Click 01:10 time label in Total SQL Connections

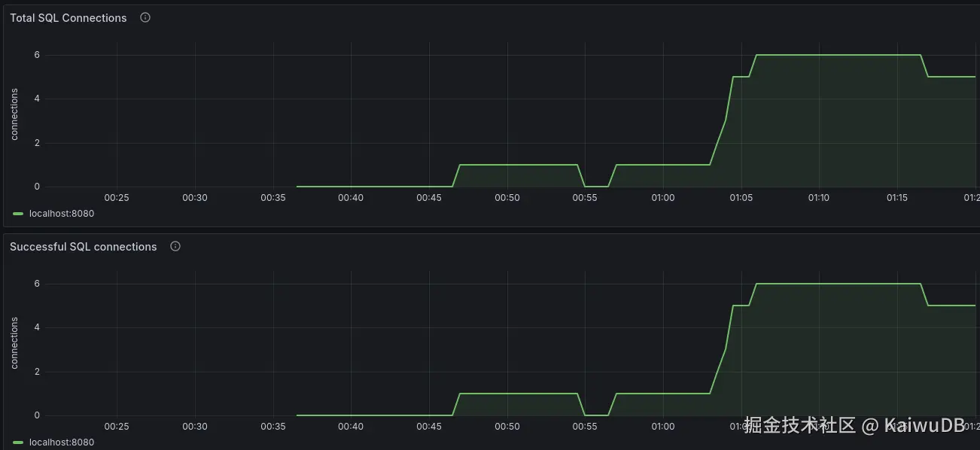[819, 198]
